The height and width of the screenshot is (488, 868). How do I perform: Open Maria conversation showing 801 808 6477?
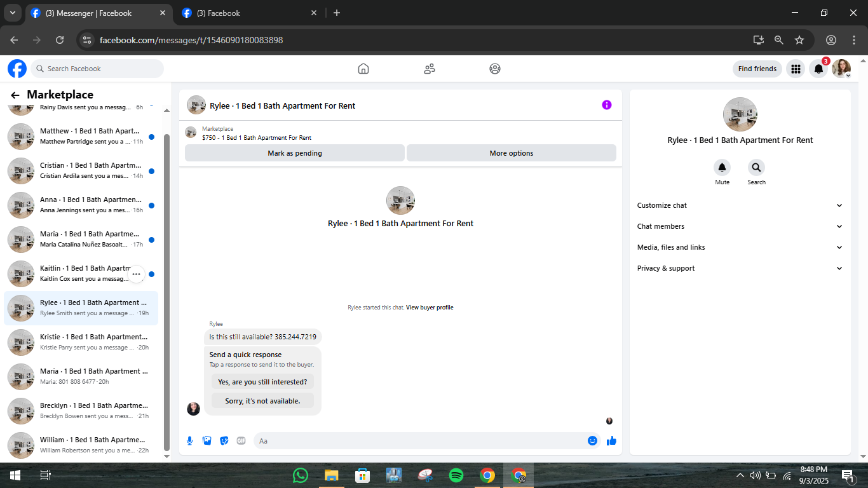[x=81, y=377]
